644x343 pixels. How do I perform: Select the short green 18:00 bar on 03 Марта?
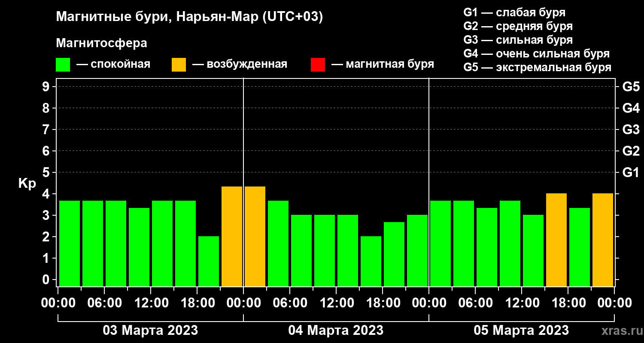tap(209, 261)
